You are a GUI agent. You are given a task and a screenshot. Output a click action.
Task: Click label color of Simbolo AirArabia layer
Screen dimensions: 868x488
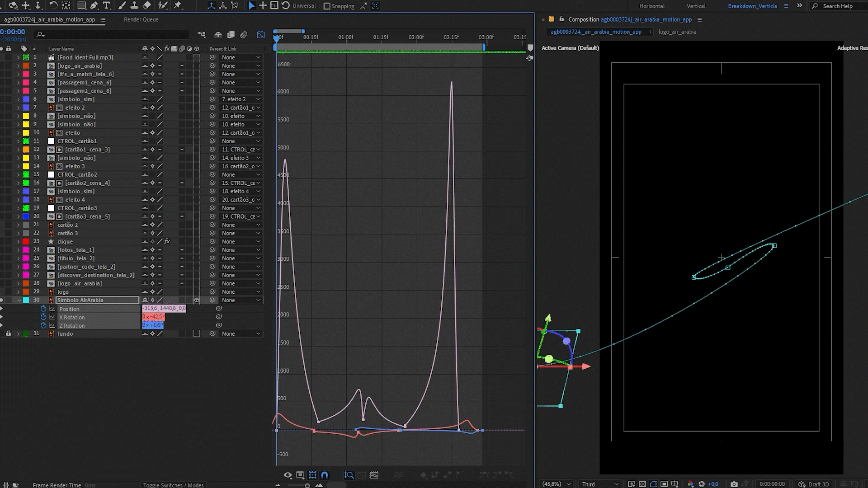pyautogui.click(x=26, y=300)
